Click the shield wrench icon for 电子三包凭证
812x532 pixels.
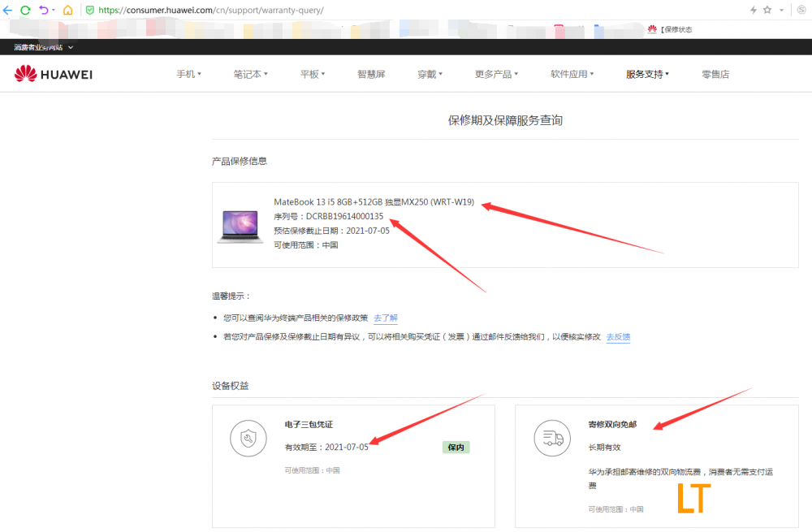pyautogui.click(x=248, y=439)
